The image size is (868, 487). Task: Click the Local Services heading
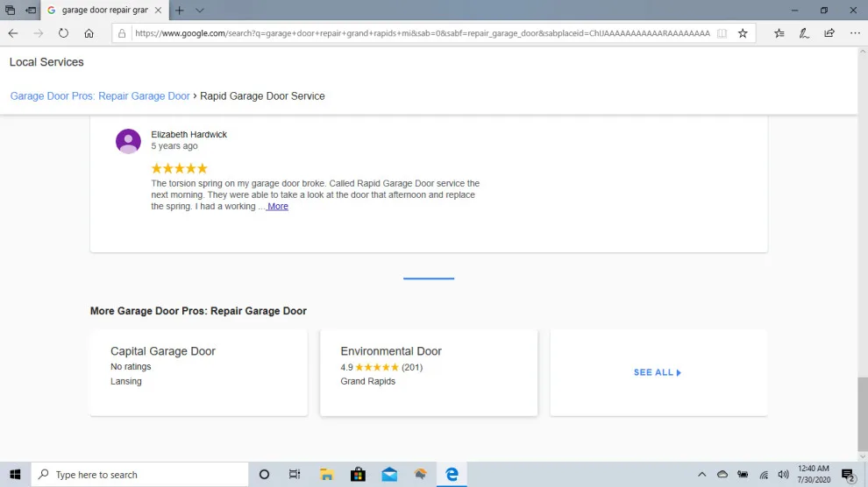click(x=46, y=62)
